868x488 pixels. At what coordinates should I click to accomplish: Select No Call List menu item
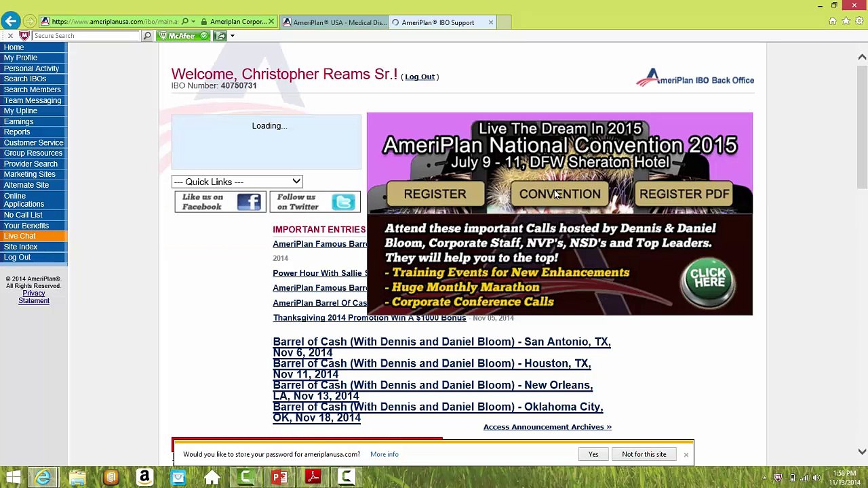click(x=33, y=215)
